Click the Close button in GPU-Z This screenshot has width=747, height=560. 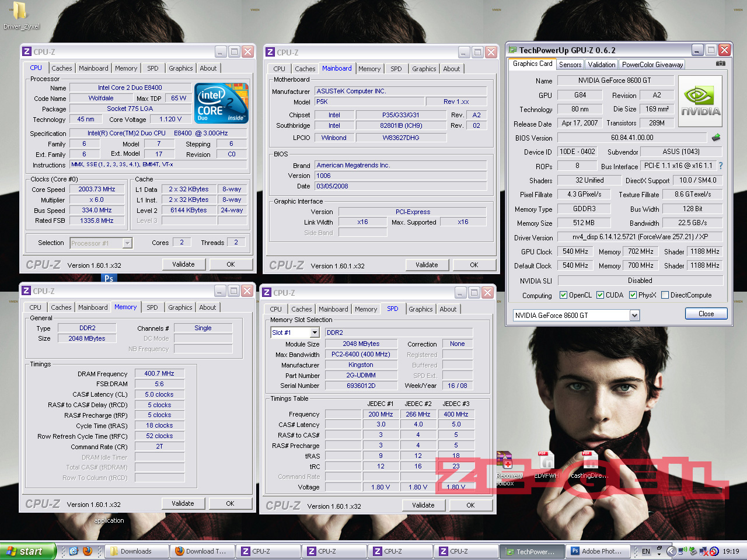click(706, 314)
